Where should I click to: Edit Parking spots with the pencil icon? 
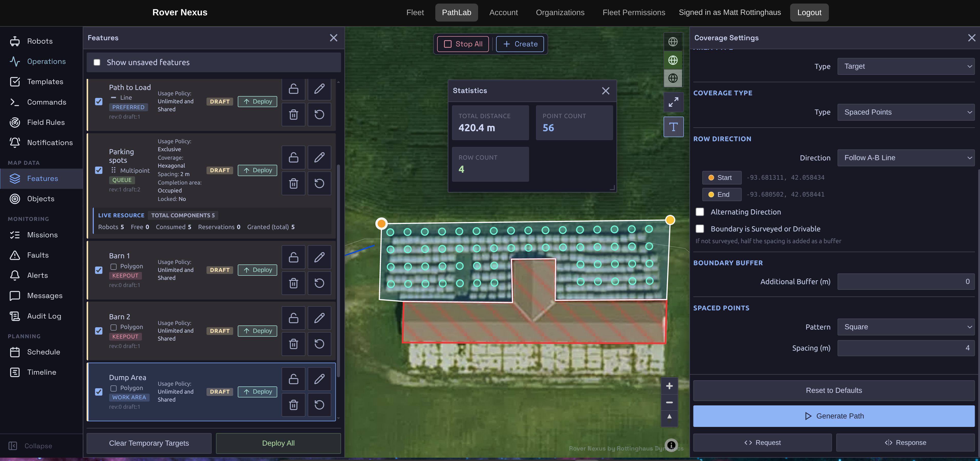(x=319, y=157)
